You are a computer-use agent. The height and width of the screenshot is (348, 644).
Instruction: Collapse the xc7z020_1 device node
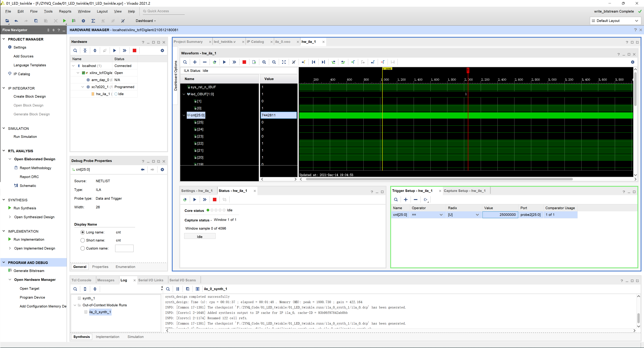83,87
